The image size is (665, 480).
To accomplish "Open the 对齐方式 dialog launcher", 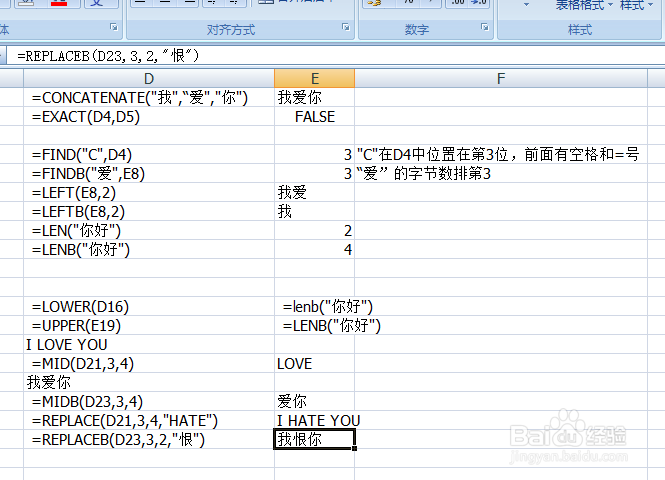I will (346, 27).
